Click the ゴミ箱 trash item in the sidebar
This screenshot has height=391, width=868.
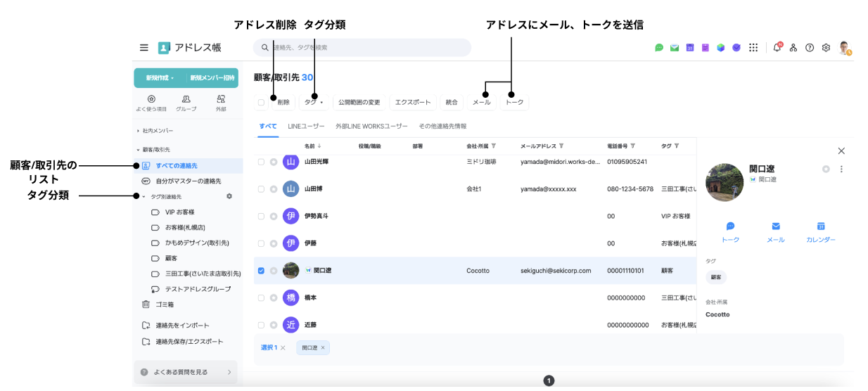tap(164, 305)
